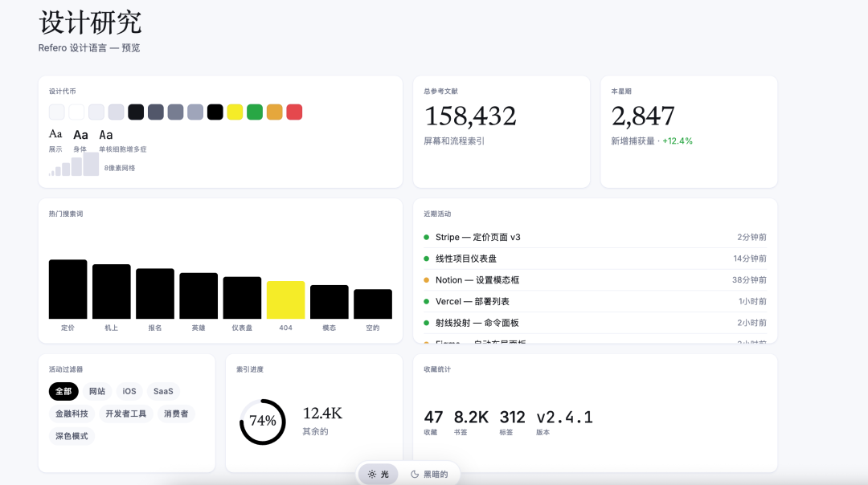Screen dimensions: 868x485
Task: Enable the 深色模式 filter chip
Action: [x=72, y=436]
